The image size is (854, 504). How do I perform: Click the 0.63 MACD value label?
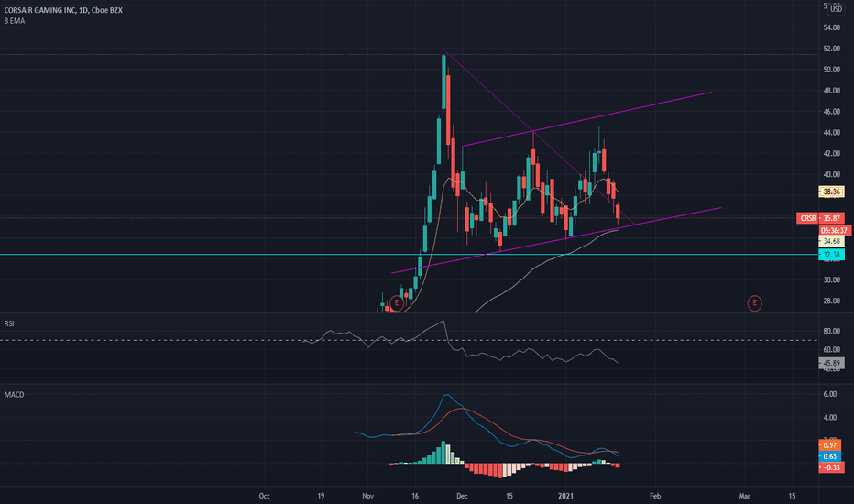(829, 456)
